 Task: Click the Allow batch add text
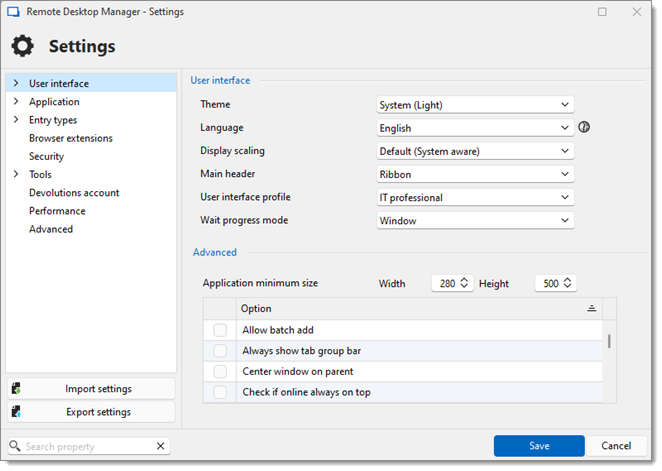[278, 330]
